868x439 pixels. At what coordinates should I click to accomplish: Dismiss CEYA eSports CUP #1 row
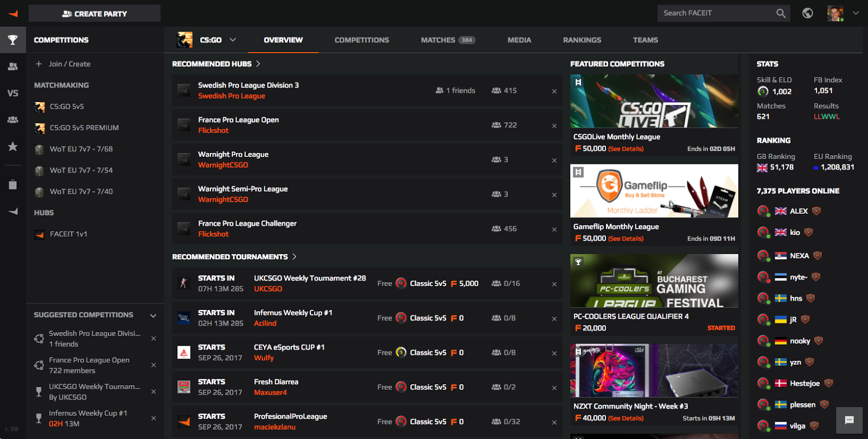pyautogui.click(x=554, y=353)
